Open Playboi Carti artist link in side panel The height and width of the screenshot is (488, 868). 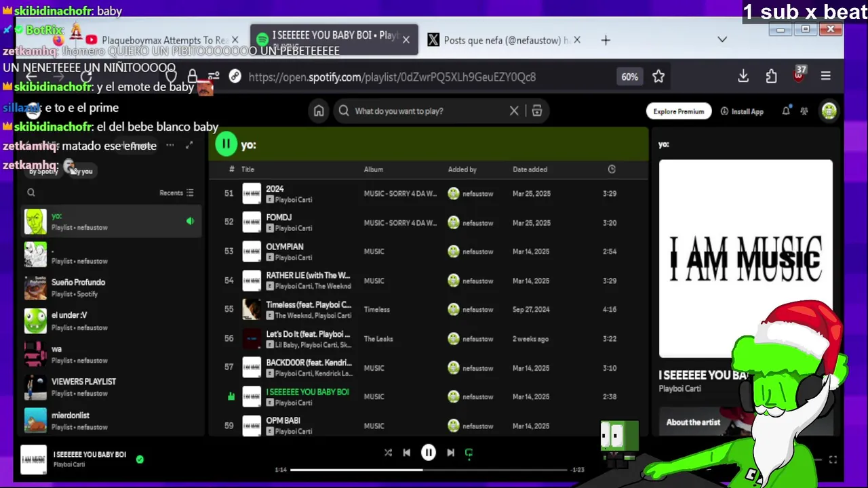pyautogui.click(x=679, y=389)
